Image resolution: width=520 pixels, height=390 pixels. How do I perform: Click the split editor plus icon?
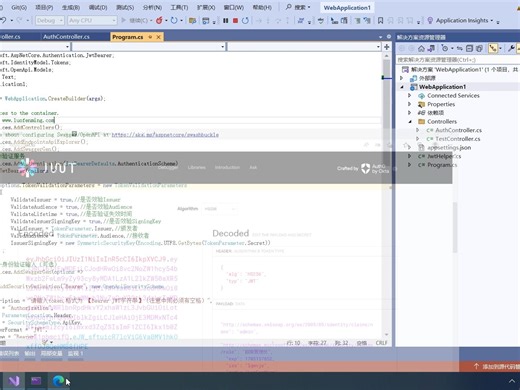[387, 47]
